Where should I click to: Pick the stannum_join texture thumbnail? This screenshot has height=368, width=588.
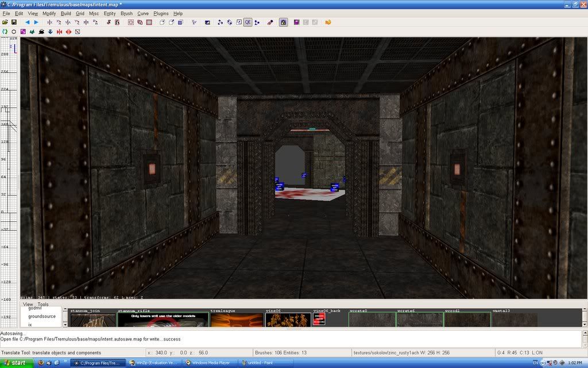pyautogui.click(x=93, y=320)
